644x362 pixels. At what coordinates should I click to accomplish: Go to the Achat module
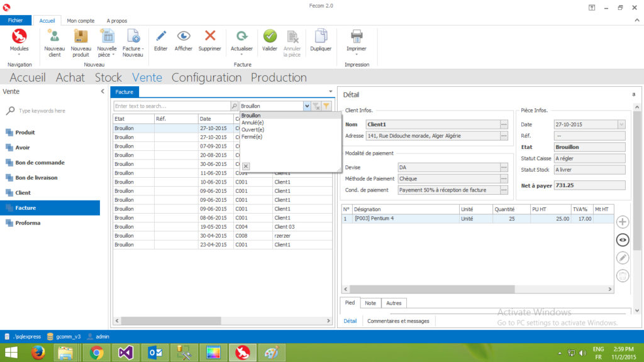coord(70,77)
